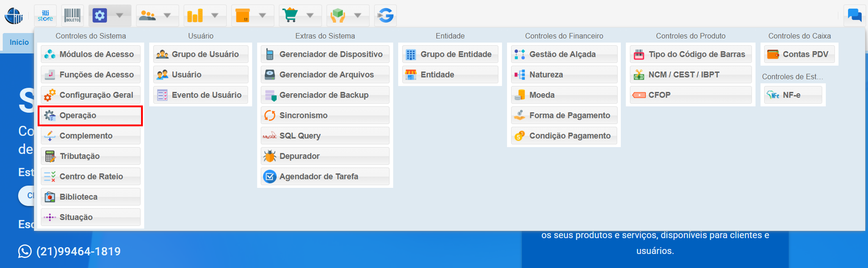
Task: Open the chat messages icon
Action: [x=854, y=16]
